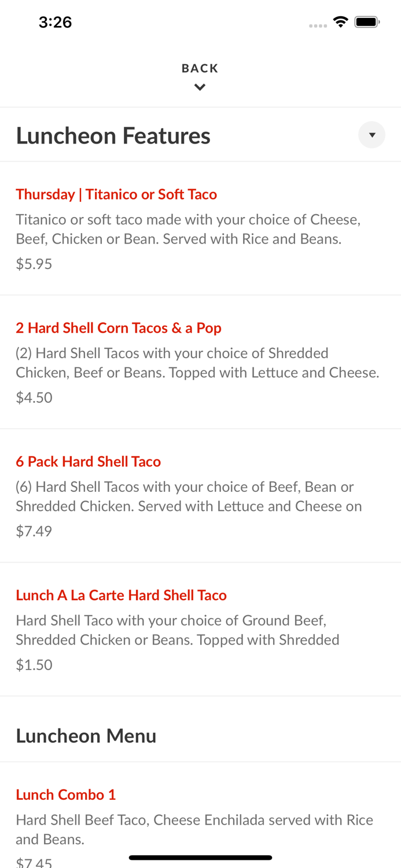Viewport: 401px width, 868px height.
Task: Tap the $4.50 price
Action: (x=34, y=398)
